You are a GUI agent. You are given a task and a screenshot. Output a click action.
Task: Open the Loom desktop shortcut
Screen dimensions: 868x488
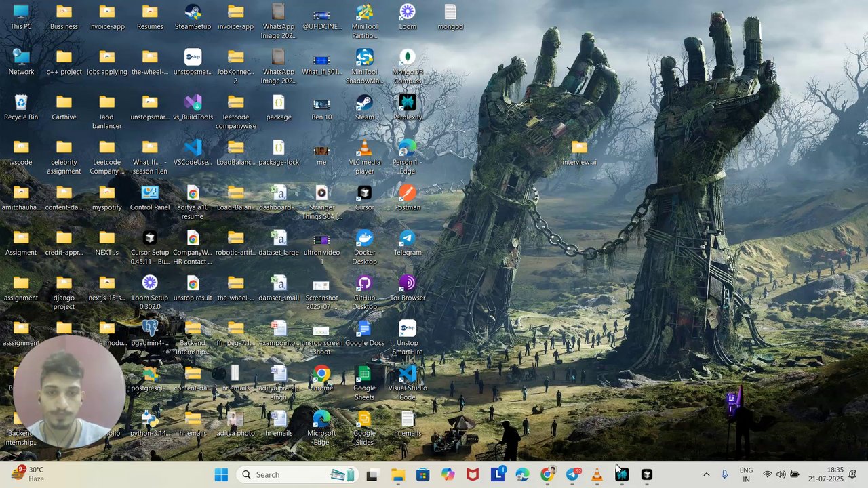click(x=408, y=17)
